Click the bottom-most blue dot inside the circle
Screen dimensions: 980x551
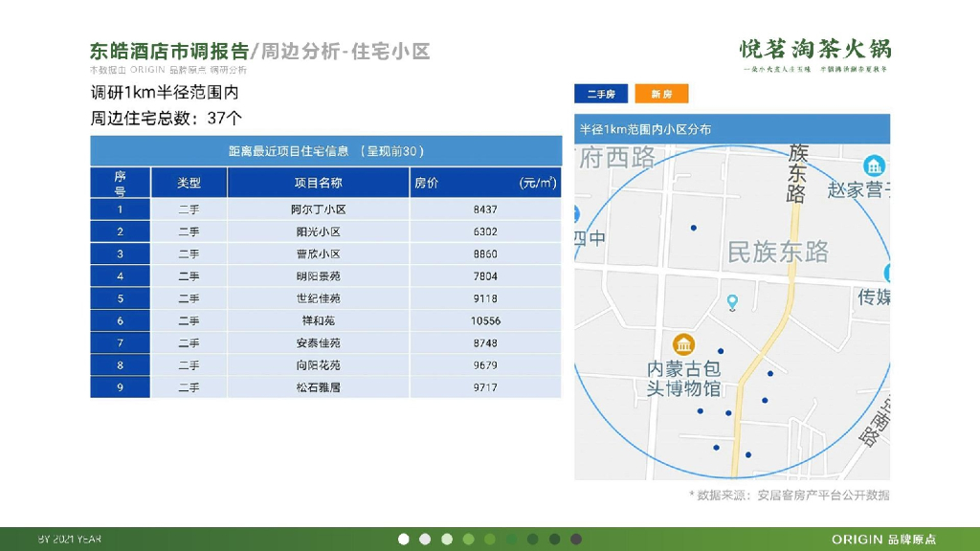pyautogui.click(x=749, y=452)
